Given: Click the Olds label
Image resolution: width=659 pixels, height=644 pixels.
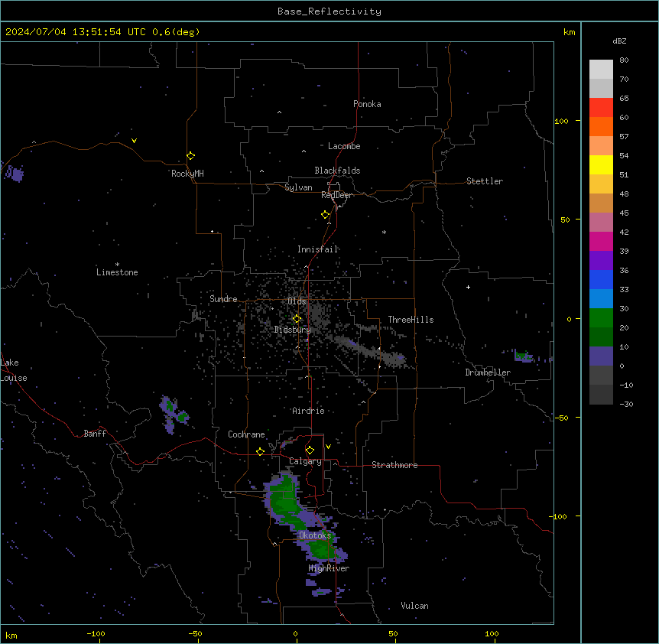Looking at the screenshot, I should click(297, 301).
